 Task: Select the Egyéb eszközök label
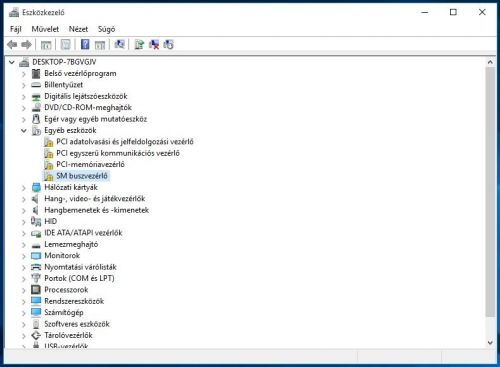click(x=70, y=130)
